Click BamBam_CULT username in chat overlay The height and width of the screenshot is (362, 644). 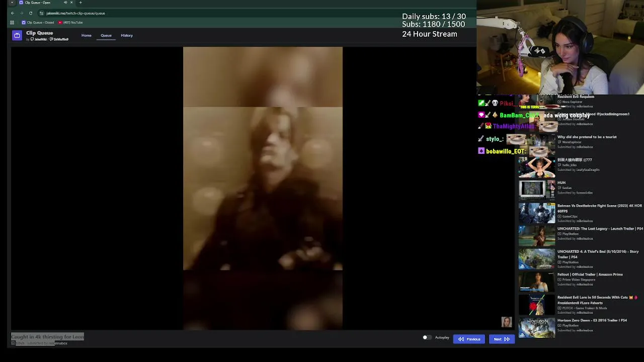coord(520,115)
